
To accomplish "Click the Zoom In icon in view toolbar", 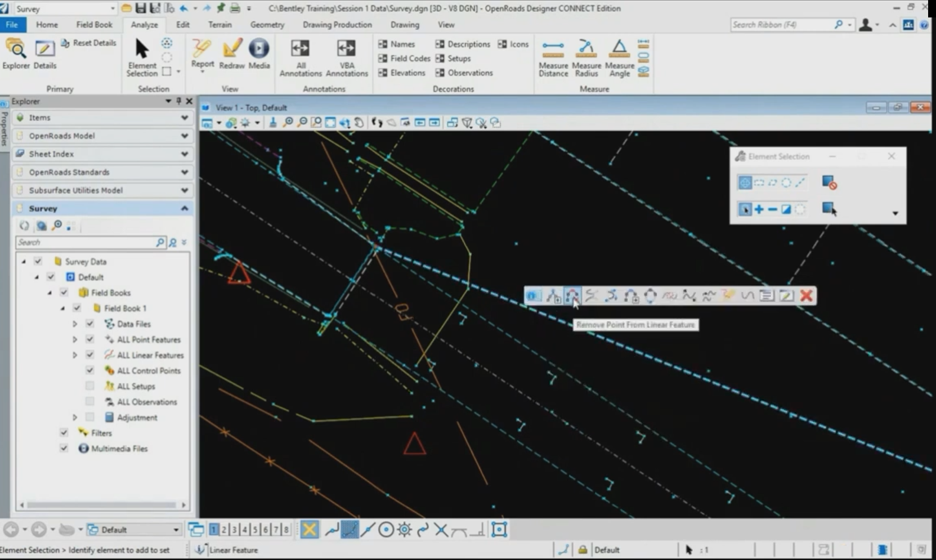I will 288,123.
